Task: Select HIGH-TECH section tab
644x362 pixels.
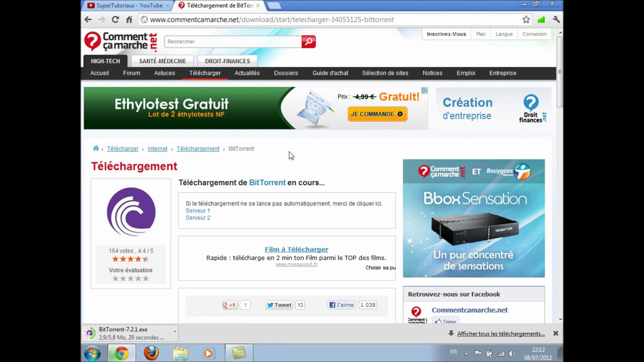Action: pyautogui.click(x=105, y=61)
